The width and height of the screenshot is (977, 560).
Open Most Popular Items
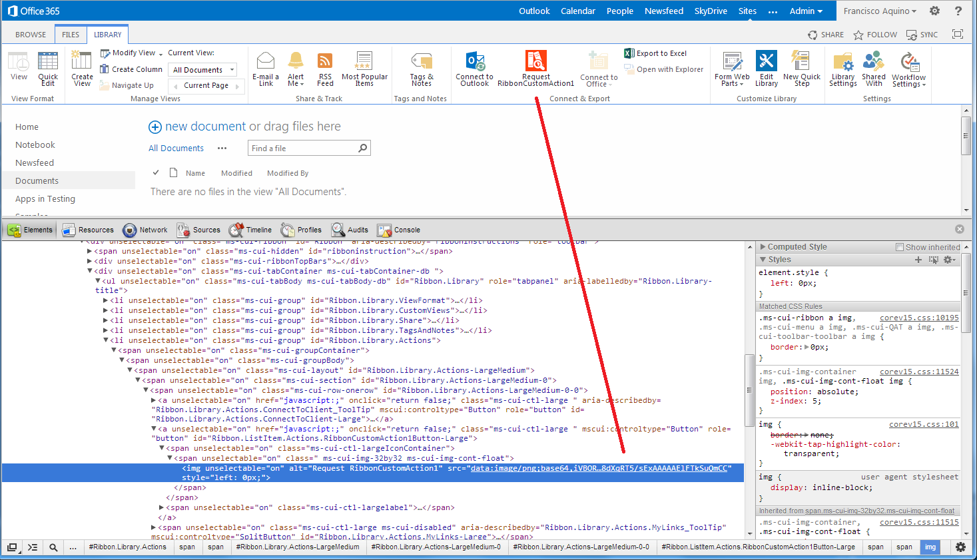coord(364,69)
